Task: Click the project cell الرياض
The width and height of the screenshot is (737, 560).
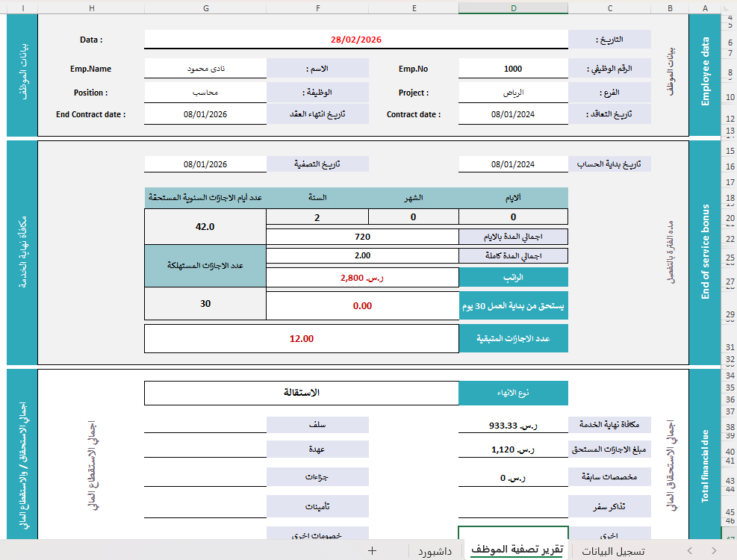Action: pyautogui.click(x=513, y=93)
